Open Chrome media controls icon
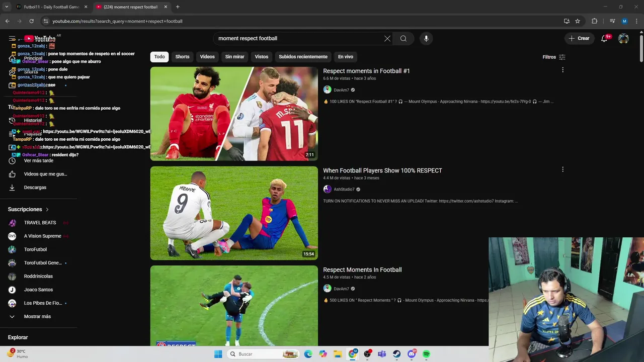 click(x=612, y=21)
